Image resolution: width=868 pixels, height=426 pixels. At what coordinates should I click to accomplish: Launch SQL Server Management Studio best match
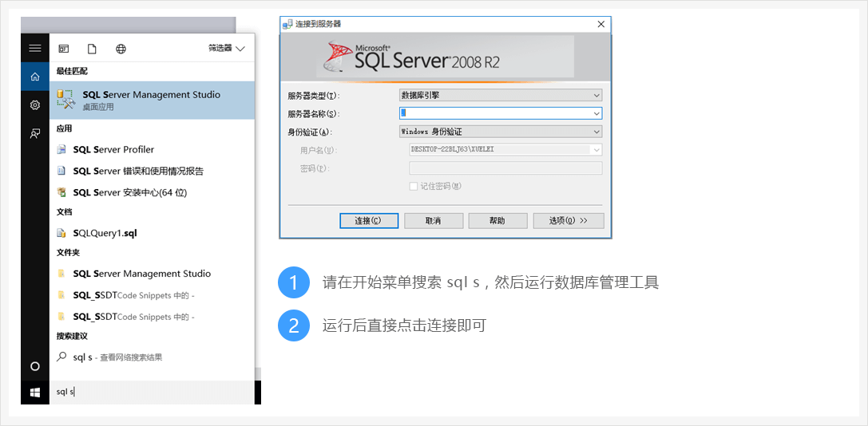coord(153,101)
